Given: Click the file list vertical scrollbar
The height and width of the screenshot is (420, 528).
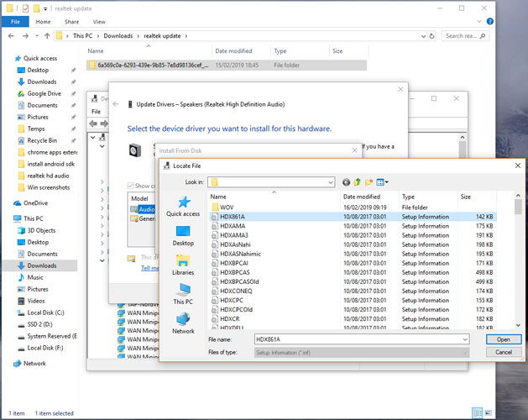Looking at the screenshot, I should [x=518, y=260].
